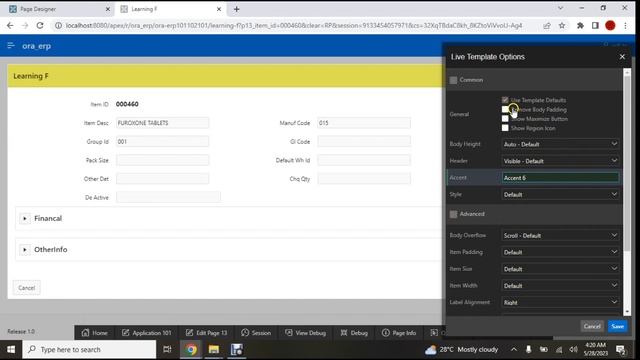Open the Windows Start menu
Viewport: 640px width, 360px height.
pyautogui.click(x=11, y=349)
